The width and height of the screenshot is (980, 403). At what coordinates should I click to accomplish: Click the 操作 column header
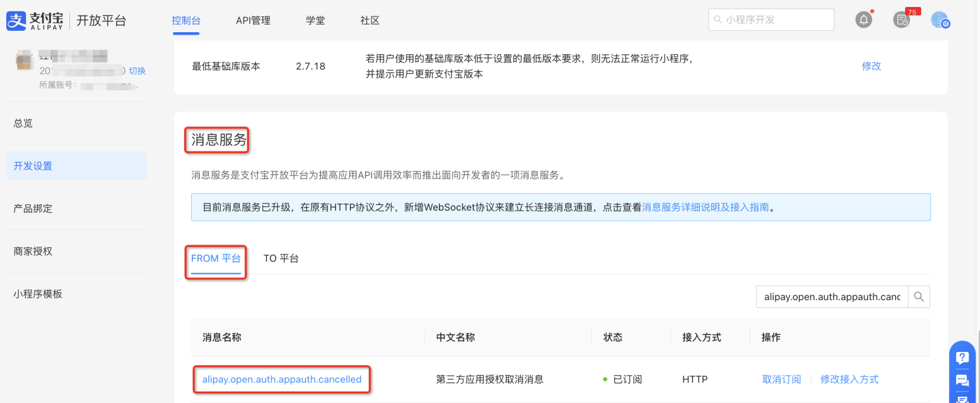click(771, 337)
